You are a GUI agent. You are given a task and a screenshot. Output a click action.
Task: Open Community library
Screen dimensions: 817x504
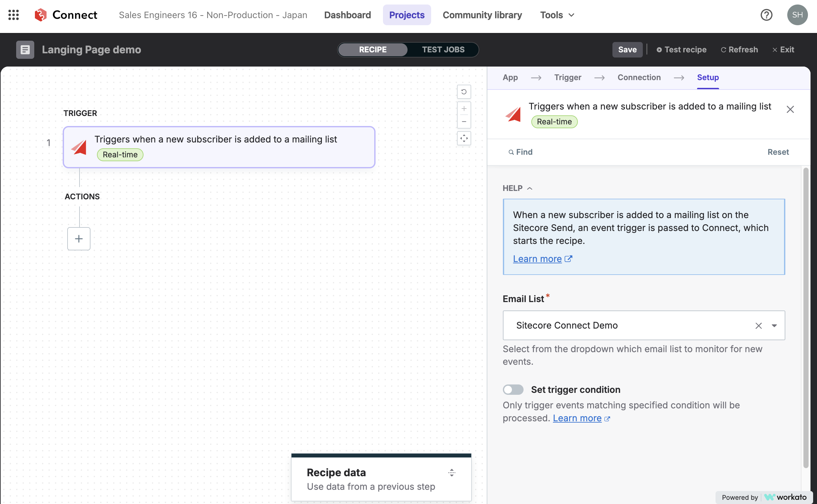(482, 15)
